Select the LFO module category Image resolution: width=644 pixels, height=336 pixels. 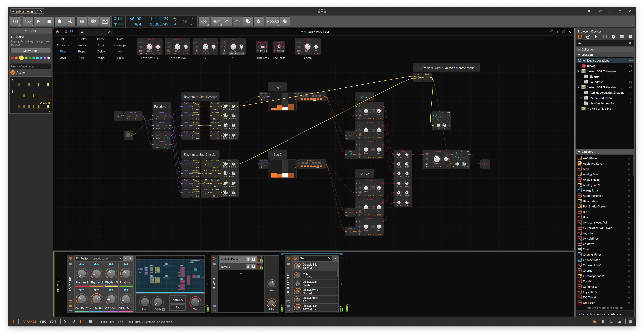101,45
